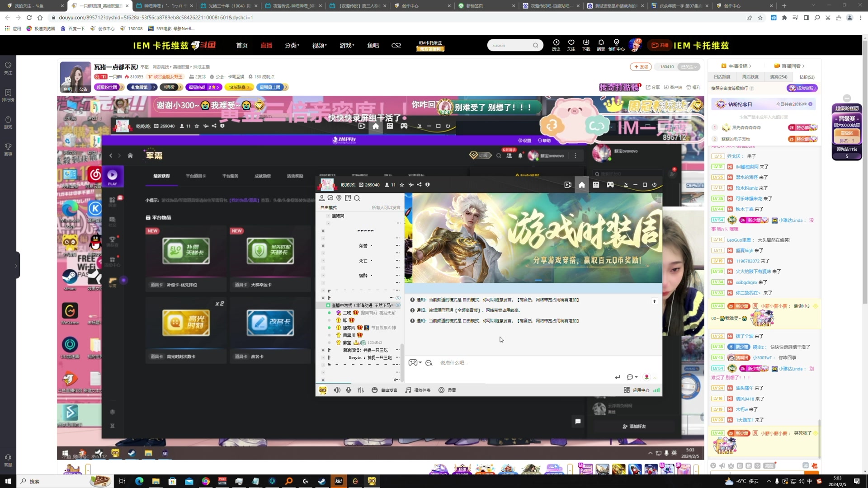The height and width of the screenshot is (488, 868).
Task: Open the audio tuning sliders icon in the voice toolbar
Action: pos(360,390)
